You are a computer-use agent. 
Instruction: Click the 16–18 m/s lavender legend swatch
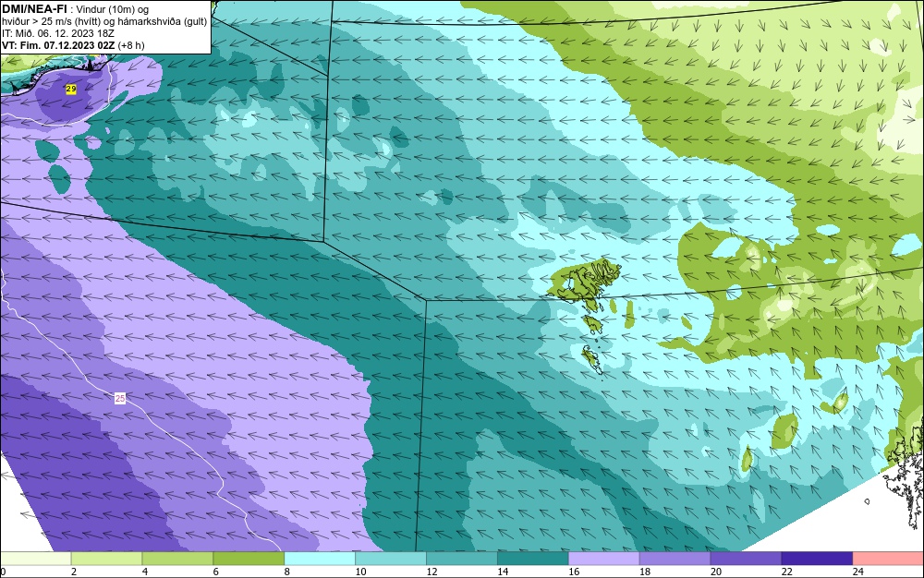603,559
